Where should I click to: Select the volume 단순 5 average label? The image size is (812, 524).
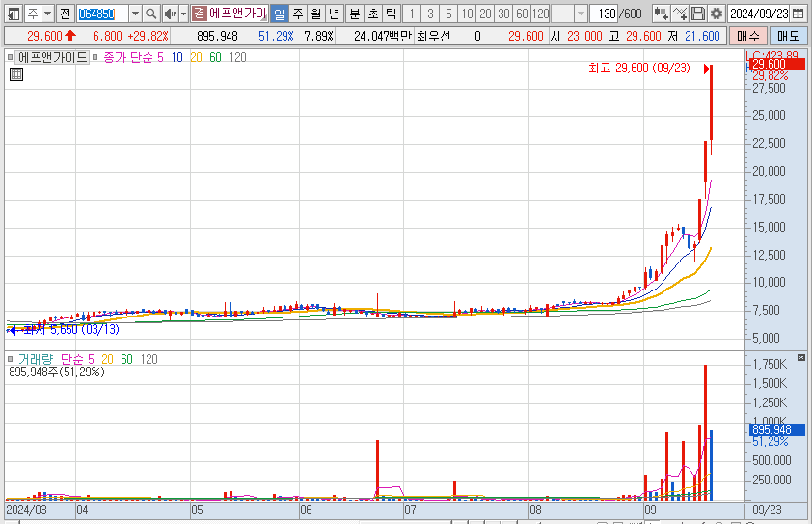click(x=77, y=359)
